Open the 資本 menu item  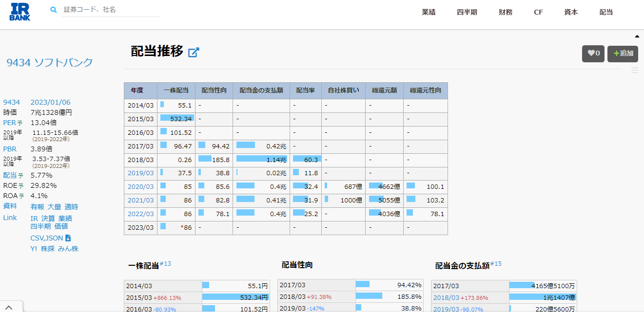571,12
